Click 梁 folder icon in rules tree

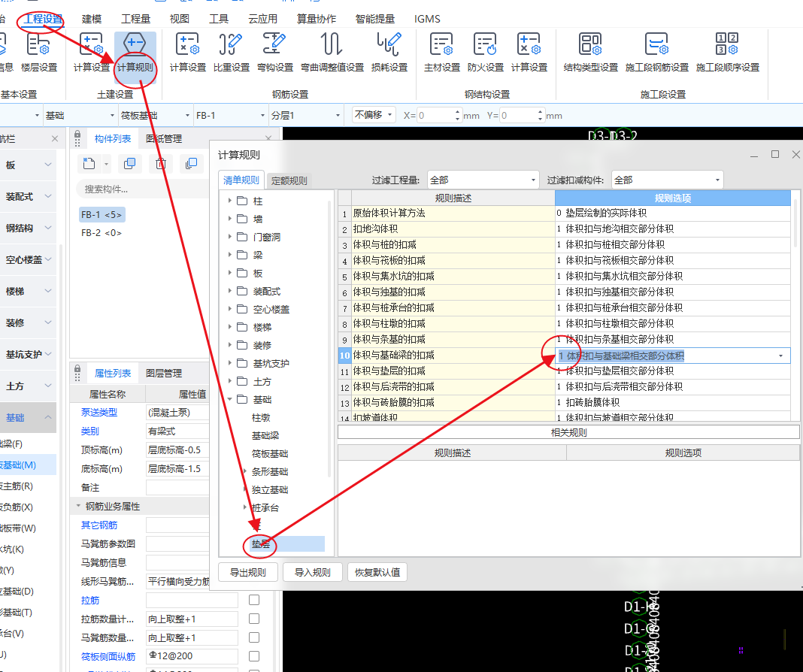click(242, 255)
